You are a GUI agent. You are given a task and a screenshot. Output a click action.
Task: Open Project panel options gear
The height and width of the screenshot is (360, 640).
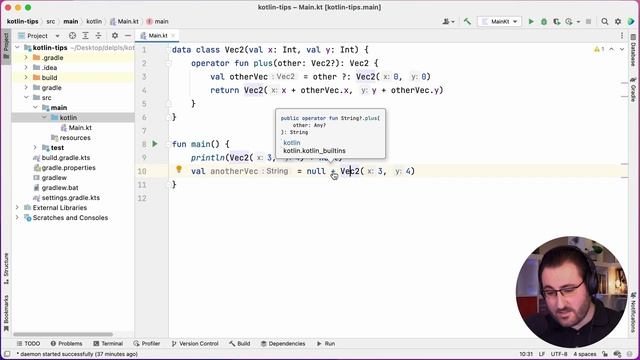(x=115, y=36)
